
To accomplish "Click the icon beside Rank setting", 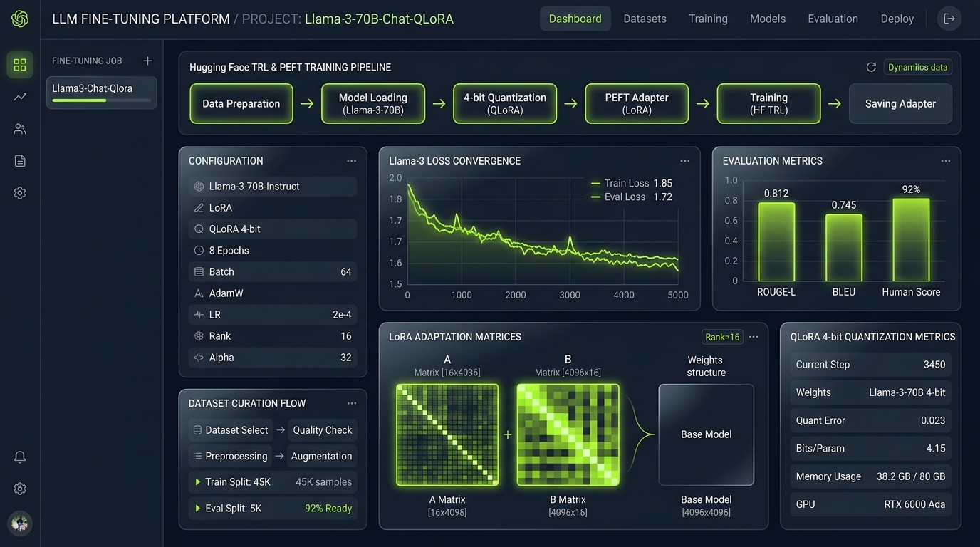I will click(199, 336).
